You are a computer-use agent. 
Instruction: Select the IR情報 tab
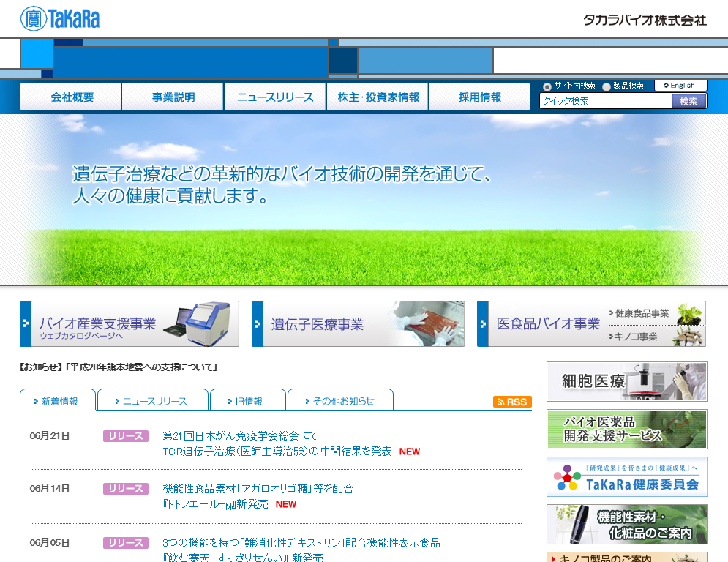click(x=247, y=401)
